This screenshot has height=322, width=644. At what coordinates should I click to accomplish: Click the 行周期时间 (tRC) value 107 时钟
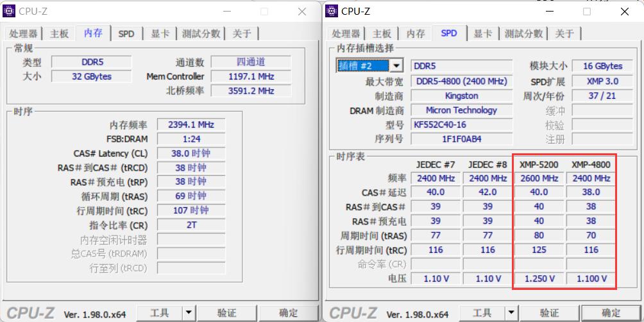[x=191, y=210]
